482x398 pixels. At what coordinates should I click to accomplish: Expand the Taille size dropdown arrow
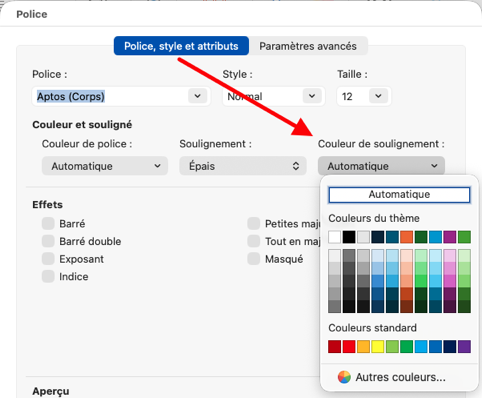point(378,96)
